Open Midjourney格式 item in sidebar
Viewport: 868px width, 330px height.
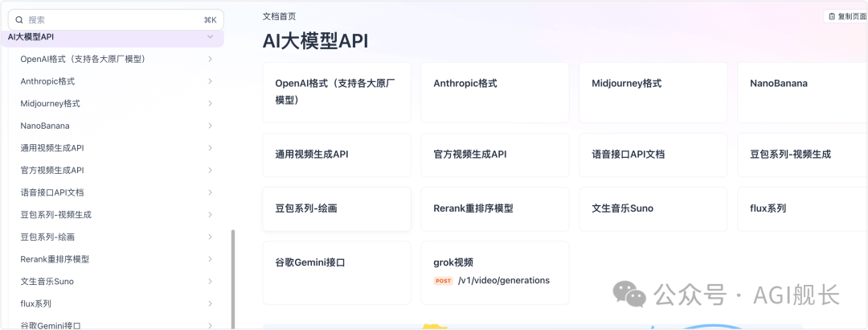click(x=51, y=103)
